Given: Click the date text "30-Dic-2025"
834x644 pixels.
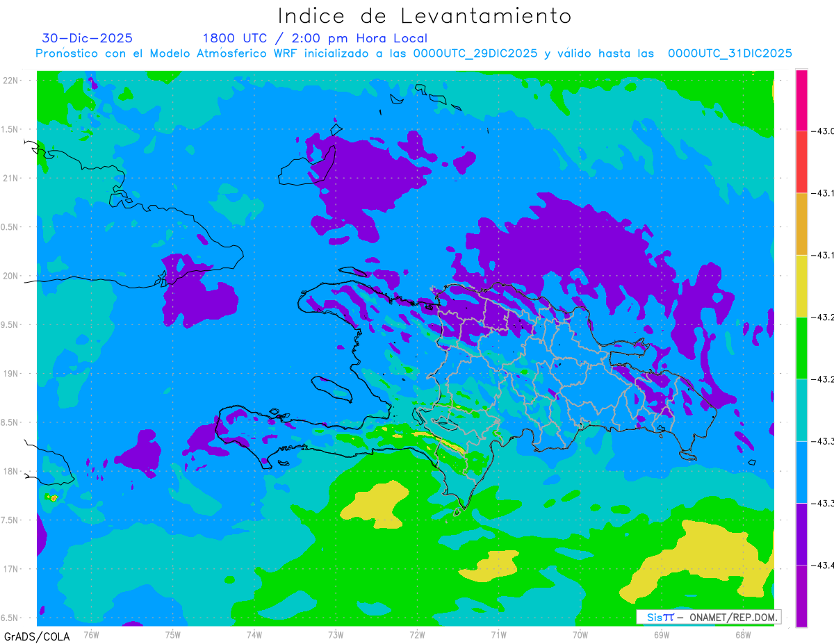Looking at the screenshot, I should (87, 38).
